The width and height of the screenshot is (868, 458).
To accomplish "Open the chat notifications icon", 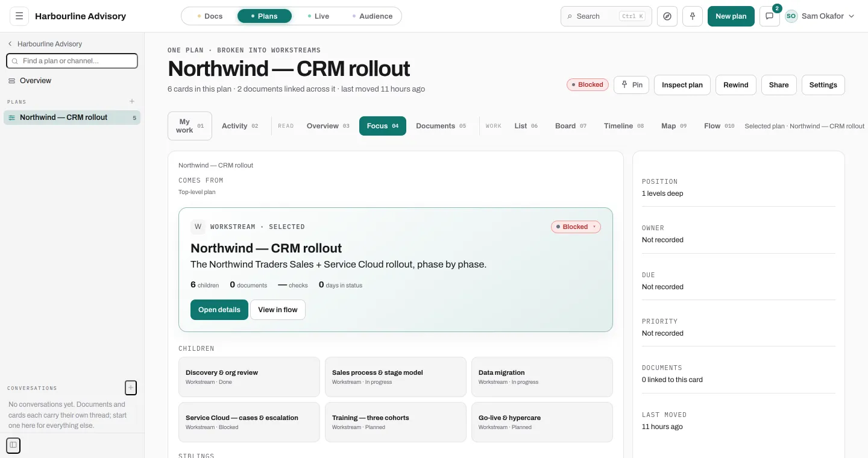I will tap(769, 16).
